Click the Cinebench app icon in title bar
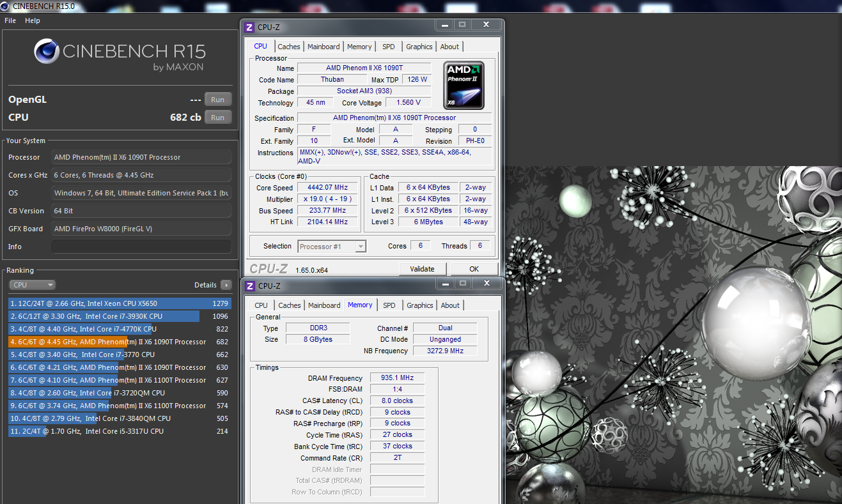Screen dimensions: 842x504 pyautogui.click(x=6, y=6)
